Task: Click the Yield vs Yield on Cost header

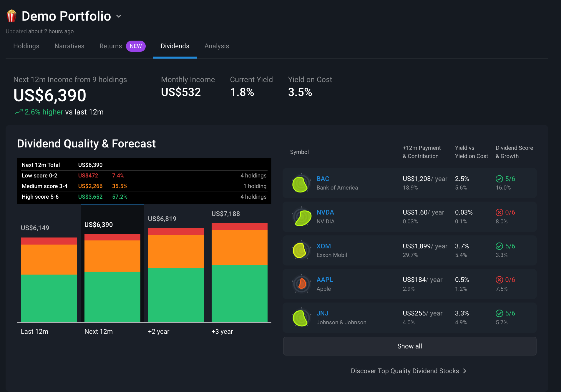Action: [472, 152]
